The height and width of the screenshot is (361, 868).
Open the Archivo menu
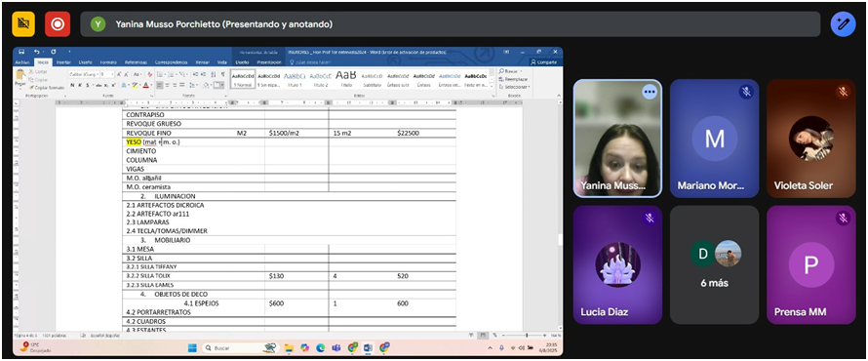(x=22, y=62)
